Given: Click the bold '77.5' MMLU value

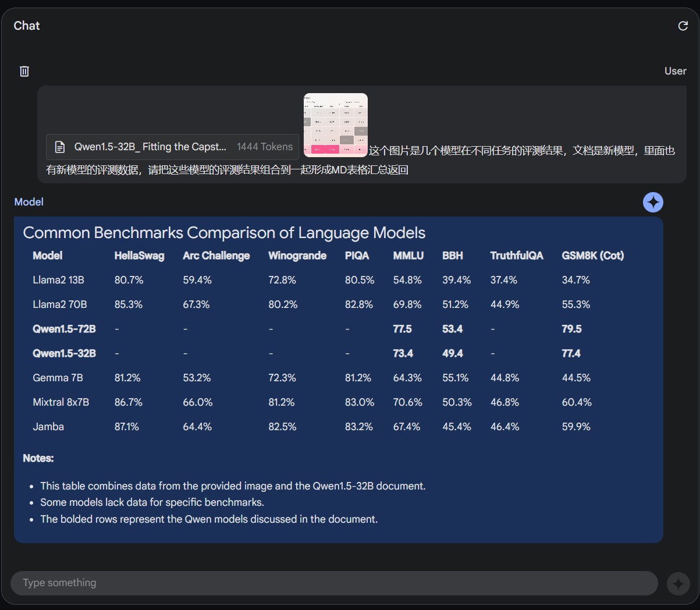Looking at the screenshot, I should tap(403, 329).
